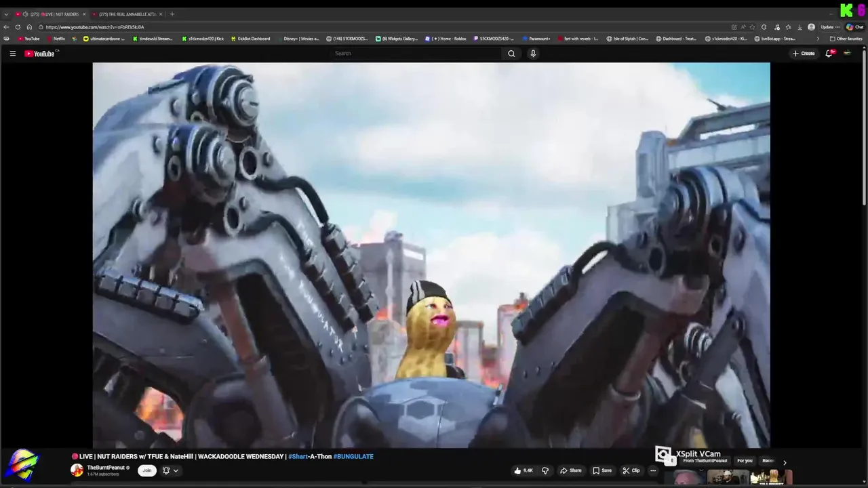The height and width of the screenshot is (488, 868).
Task: Close the REAL ANNABELLE tab
Action: point(161,14)
